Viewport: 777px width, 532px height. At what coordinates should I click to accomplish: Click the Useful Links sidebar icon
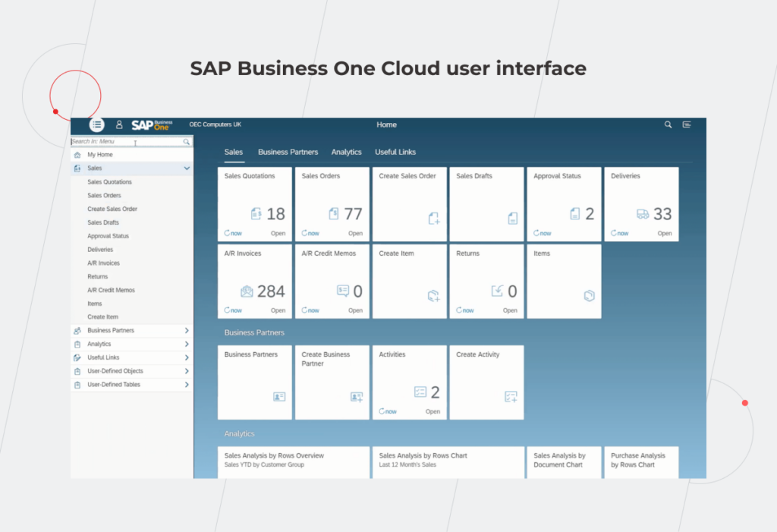[x=77, y=357]
